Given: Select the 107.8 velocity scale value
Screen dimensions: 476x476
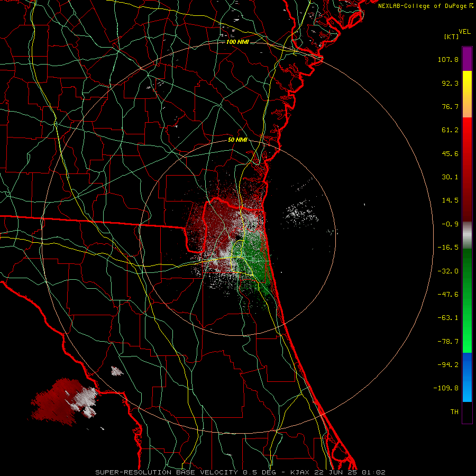Looking at the screenshot, I should click(x=448, y=59).
